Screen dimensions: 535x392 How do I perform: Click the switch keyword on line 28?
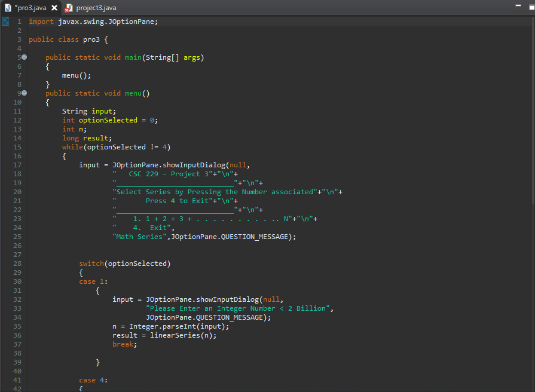click(x=91, y=263)
